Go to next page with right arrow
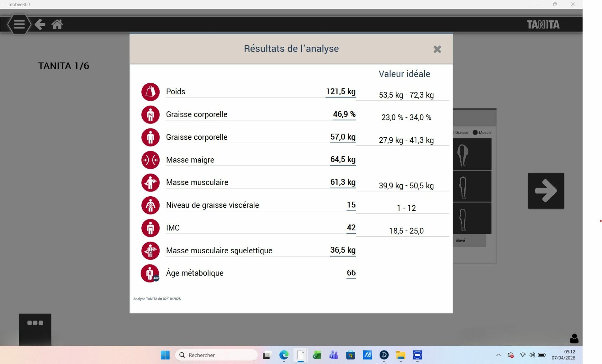This screenshot has height=364, width=602. pyautogui.click(x=546, y=191)
